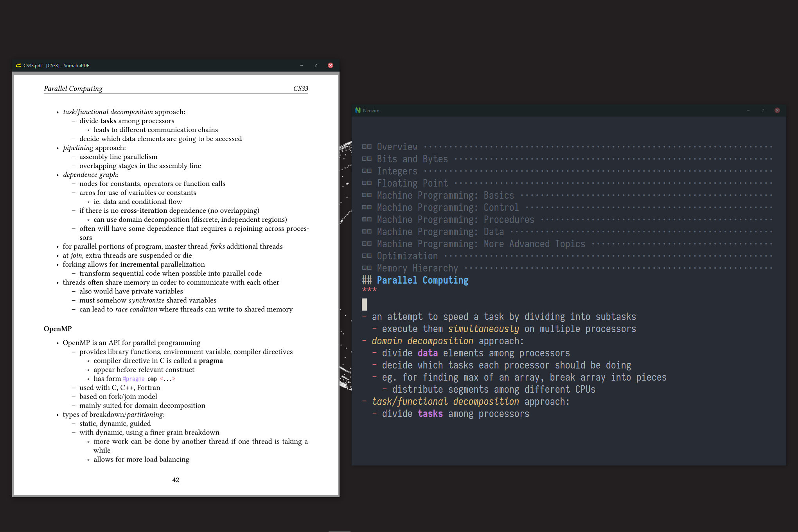Image resolution: width=798 pixels, height=532 pixels.
Task: Click the OpenMP section heading in PDF
Action: (58, 329)
